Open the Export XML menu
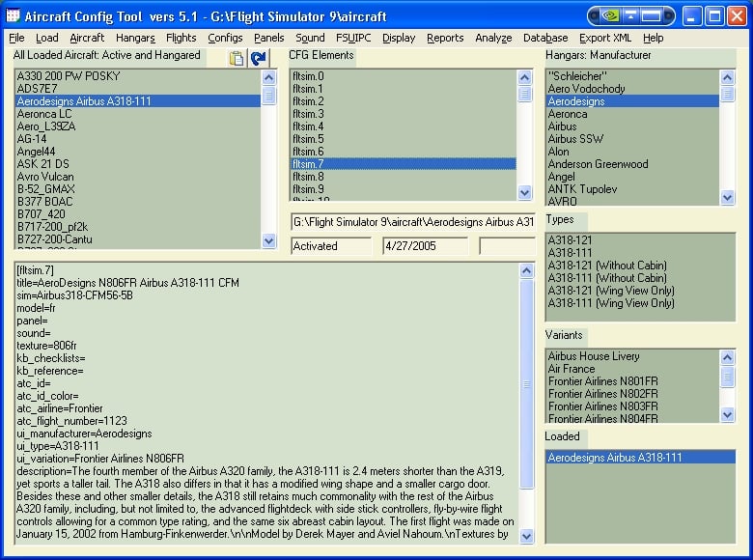Viewport: 753px width, 560px height. (x=605, y=38)
